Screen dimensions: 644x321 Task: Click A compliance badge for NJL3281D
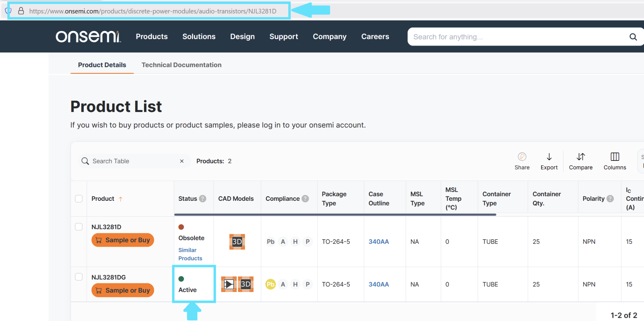click(x=283, y=242)
